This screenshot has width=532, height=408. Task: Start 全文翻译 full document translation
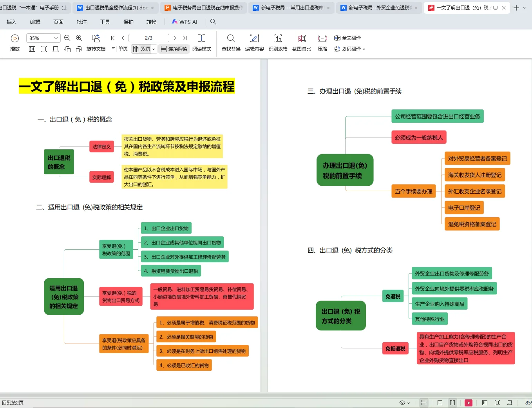(348, 38)
